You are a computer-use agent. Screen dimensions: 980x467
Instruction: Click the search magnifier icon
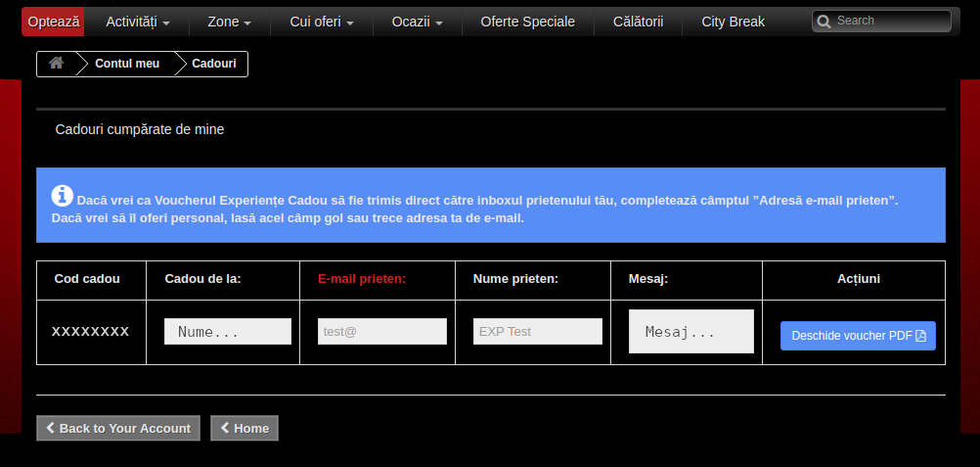click(x=824, y=22)
